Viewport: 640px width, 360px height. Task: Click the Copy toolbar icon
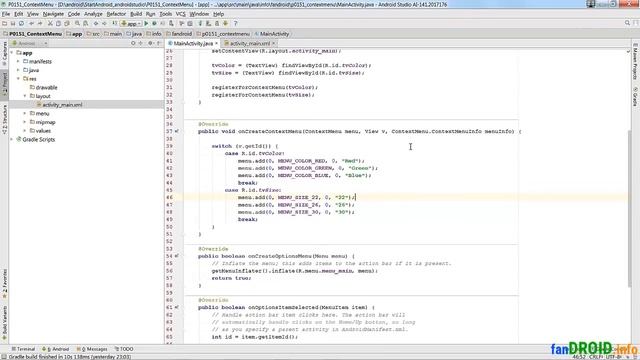[x=58, y=24]
